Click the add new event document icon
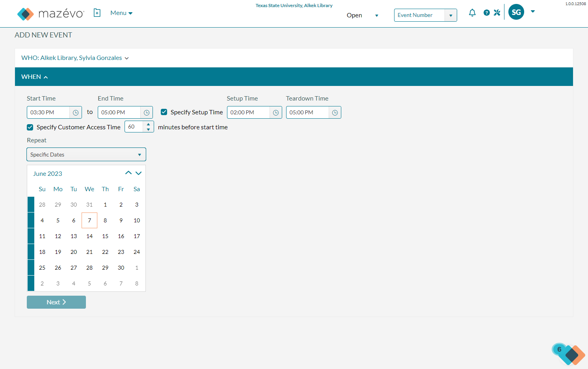 pos(97,13)
